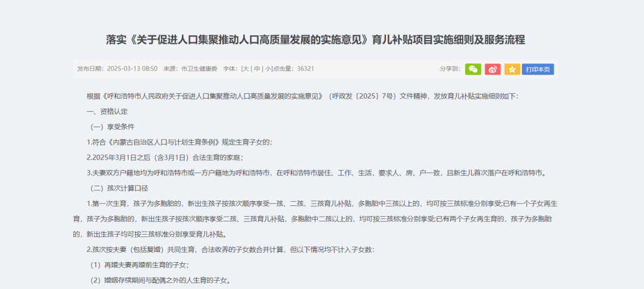
Task: Click the 打印本页 print button
Action: (538, 69)
